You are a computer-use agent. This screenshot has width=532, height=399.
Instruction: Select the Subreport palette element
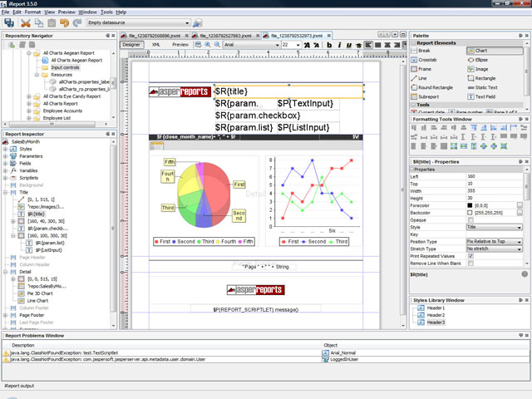(425, 96)
